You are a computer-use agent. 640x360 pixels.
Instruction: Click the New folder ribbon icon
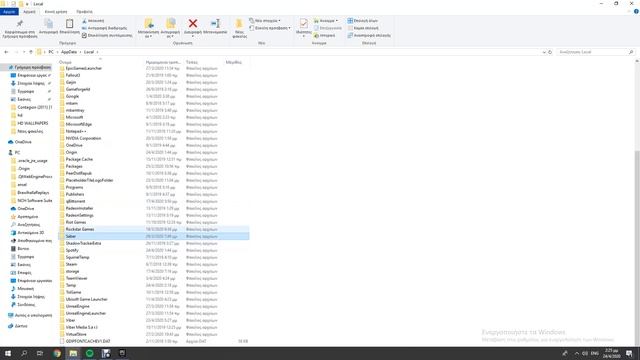(x=239, y=24)
